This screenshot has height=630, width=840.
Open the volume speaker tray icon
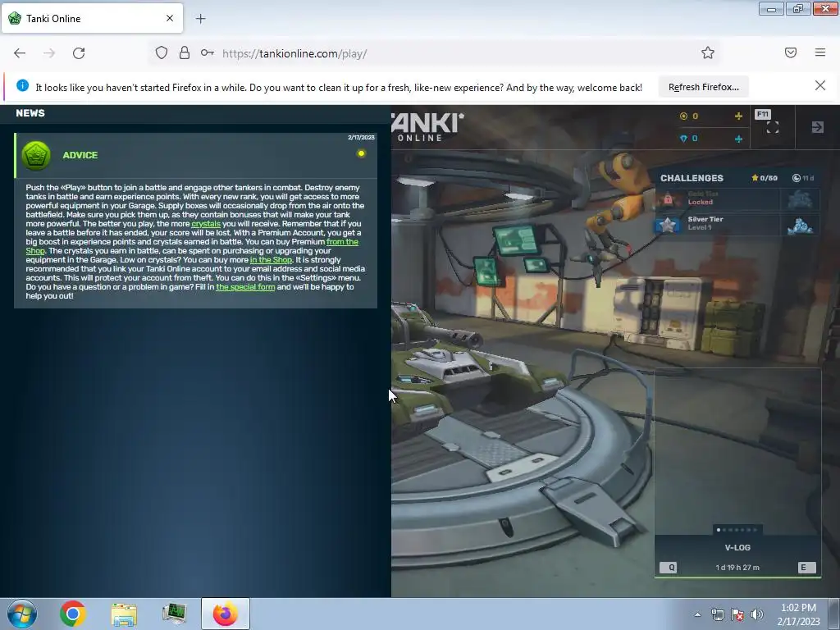point(757,614)
